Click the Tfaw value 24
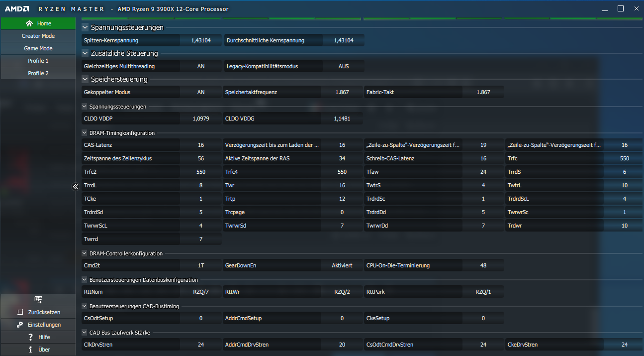Screen dimensions: 644x356 tap(483, 172)
